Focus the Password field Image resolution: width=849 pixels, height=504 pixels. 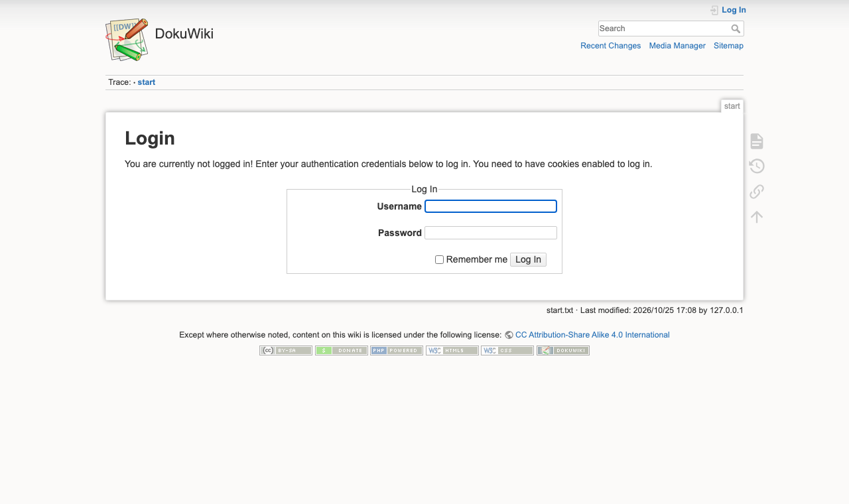point(491,233)
